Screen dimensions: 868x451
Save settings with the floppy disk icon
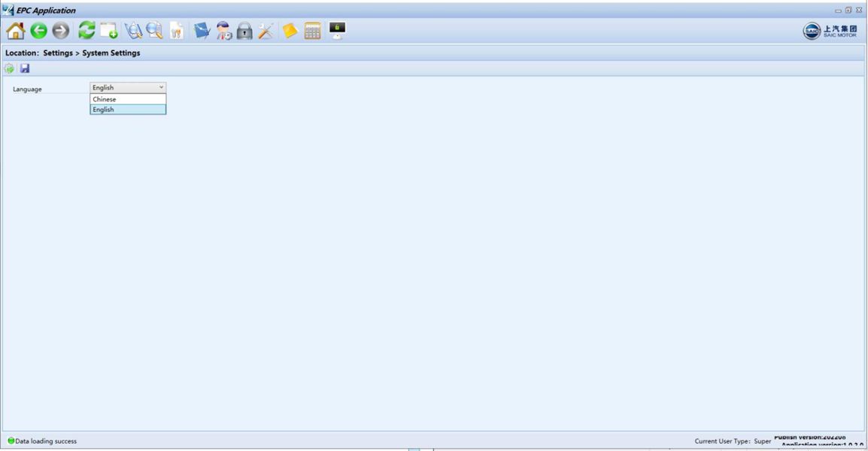pyautogui.click(x=25, y=68)
